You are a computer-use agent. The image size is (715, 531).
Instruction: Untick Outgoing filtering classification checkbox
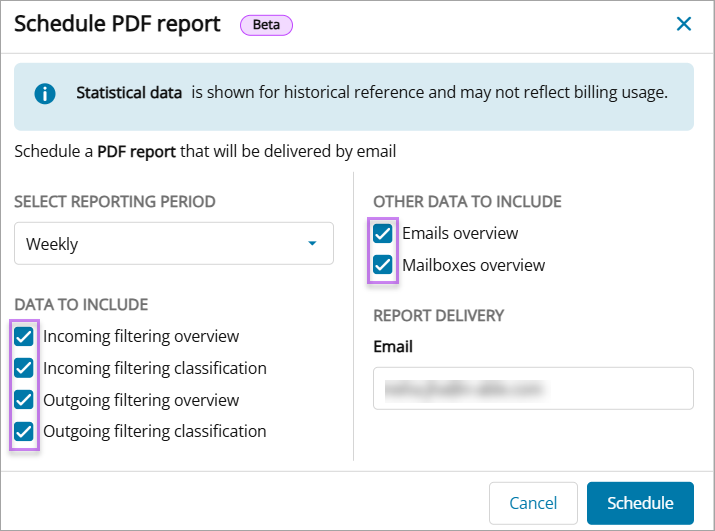click(25, 432)
